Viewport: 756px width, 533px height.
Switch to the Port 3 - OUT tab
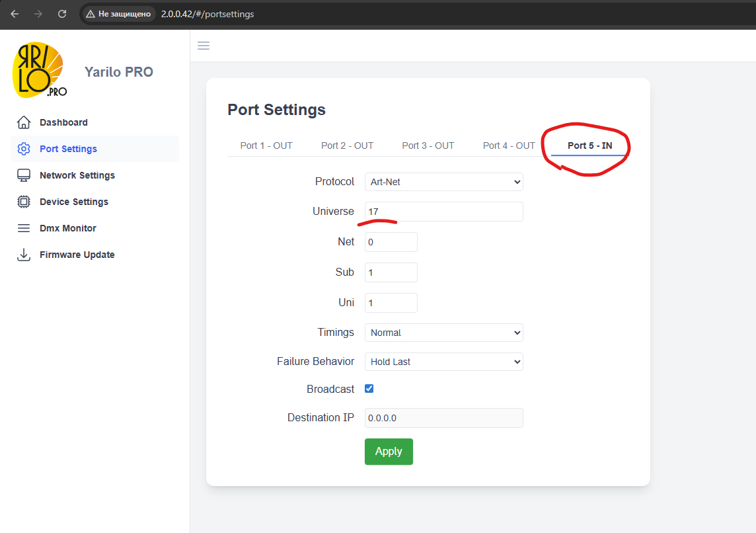(428, 145)
